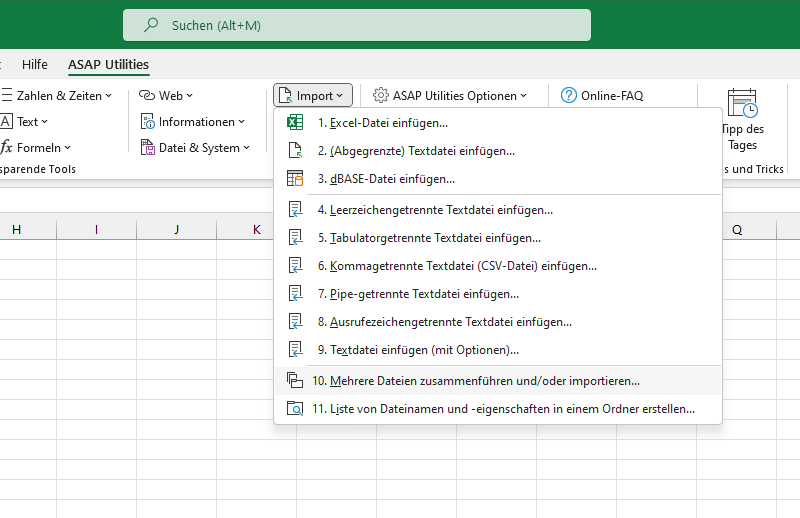The width and height of the screenshot is (800, 518).
Task: Switch to the Hilfe ribbon tab
Action: coord(35,64)
